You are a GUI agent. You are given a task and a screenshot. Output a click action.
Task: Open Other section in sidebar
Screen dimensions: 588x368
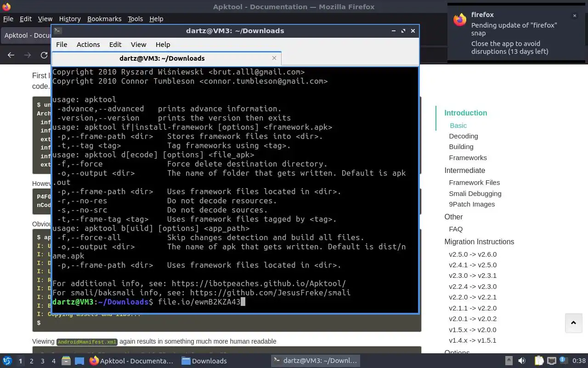(453, 217)
